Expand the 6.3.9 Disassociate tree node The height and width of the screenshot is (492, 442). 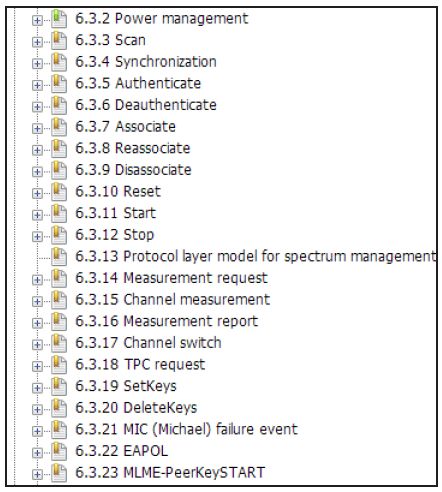point(37,172)
